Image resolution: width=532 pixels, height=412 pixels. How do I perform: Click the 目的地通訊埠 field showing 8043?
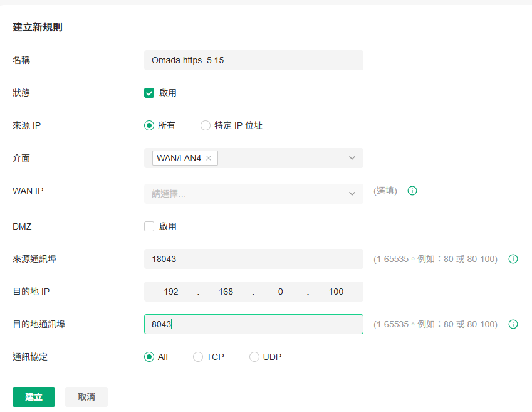click(x=253, y=324)
